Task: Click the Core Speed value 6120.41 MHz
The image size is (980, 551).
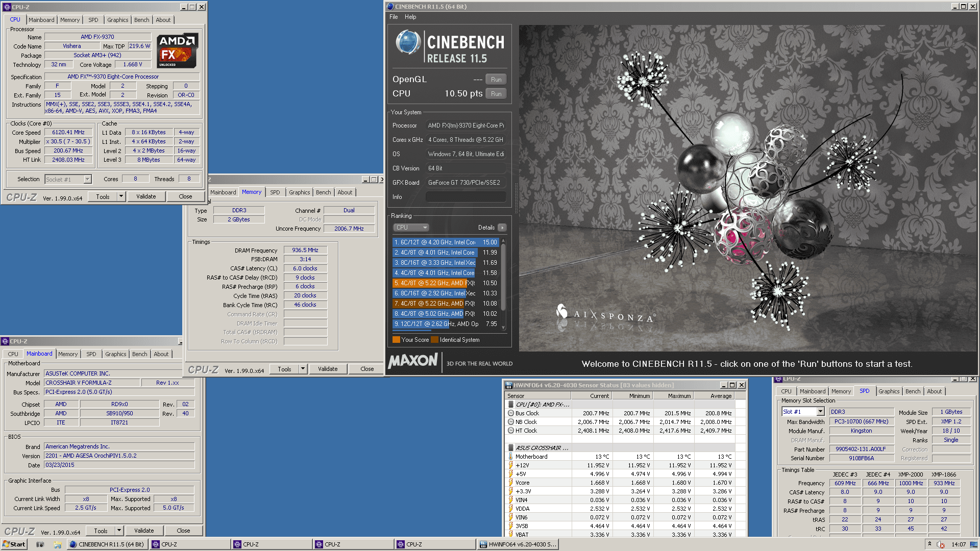Action: click(x=68, y=133)
